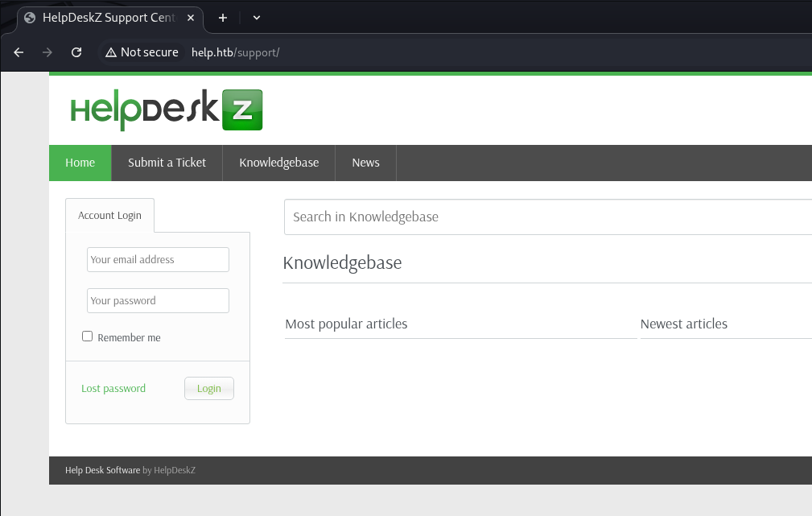The width and height of the screenshot is (812, 516).
Task: Select the Account Login tab
Action: coord(109,216)
